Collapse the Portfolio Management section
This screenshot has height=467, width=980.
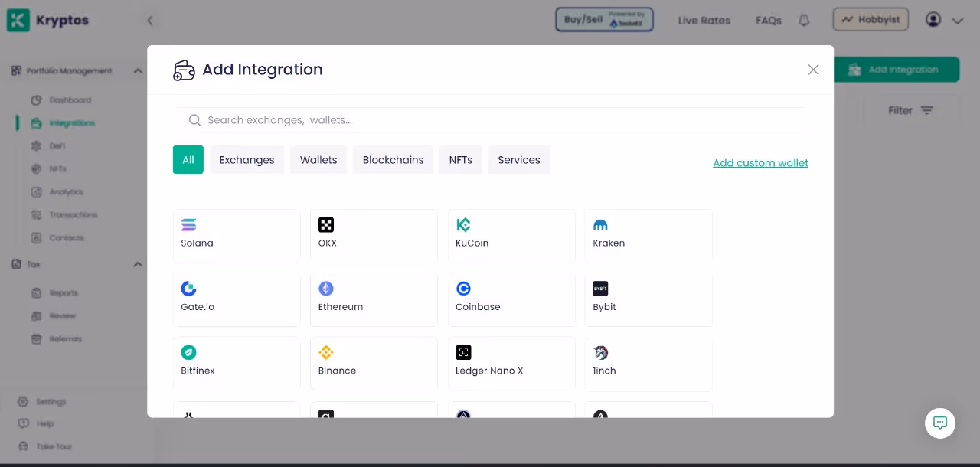[138, 71]
